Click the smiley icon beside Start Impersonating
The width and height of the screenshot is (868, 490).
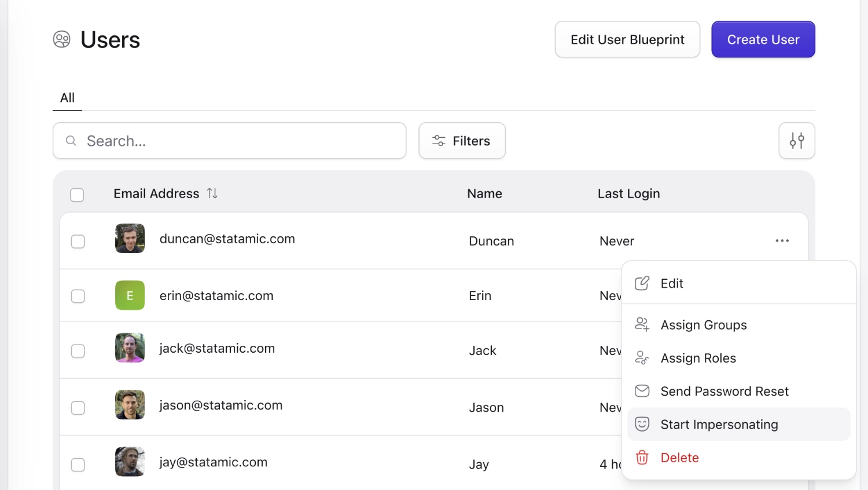click(642, 424)
